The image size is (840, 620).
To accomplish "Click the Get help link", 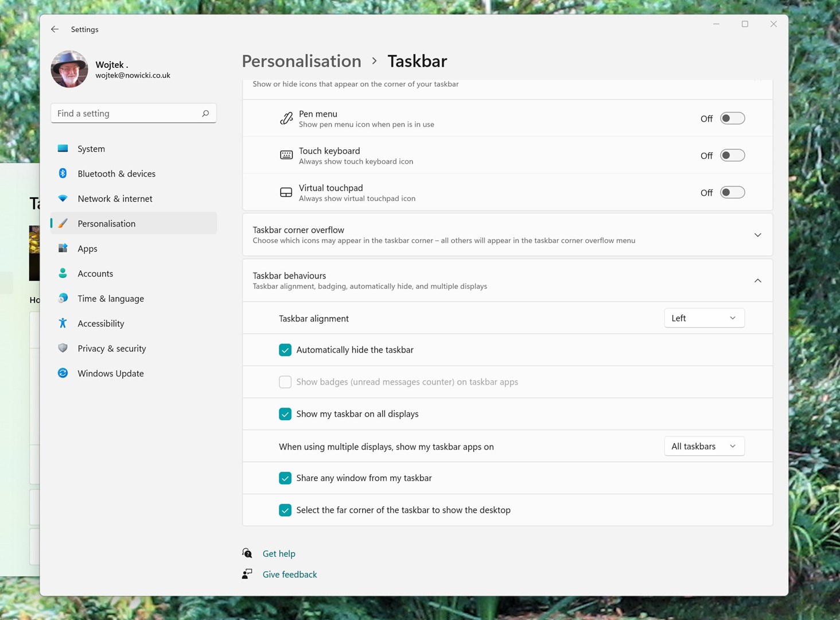I will [x=279, y=553].
